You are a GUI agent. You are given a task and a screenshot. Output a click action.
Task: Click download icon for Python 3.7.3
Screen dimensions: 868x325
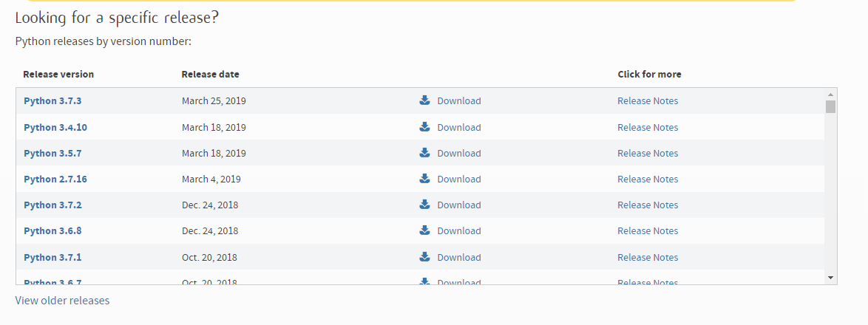pos(424,100)
